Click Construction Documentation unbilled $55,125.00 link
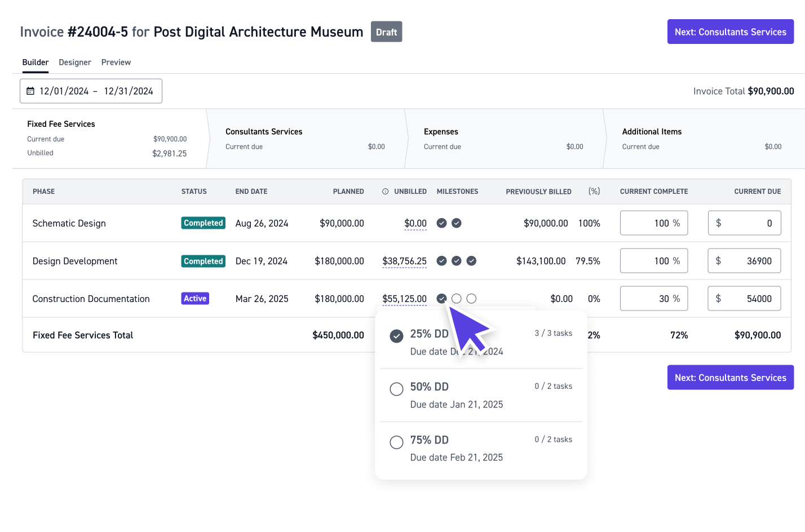 click(405, 299)
